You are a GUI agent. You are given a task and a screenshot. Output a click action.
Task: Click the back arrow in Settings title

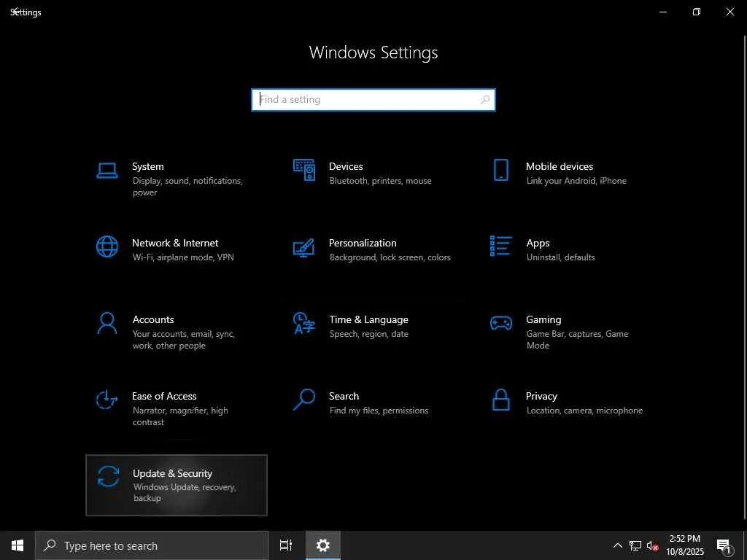coord(15,11)
